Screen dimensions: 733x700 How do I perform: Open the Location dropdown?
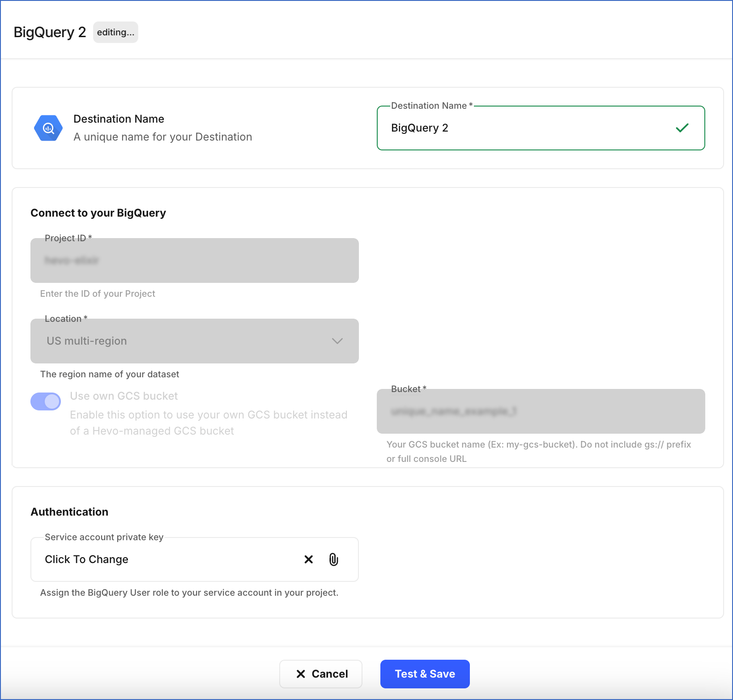195,341
